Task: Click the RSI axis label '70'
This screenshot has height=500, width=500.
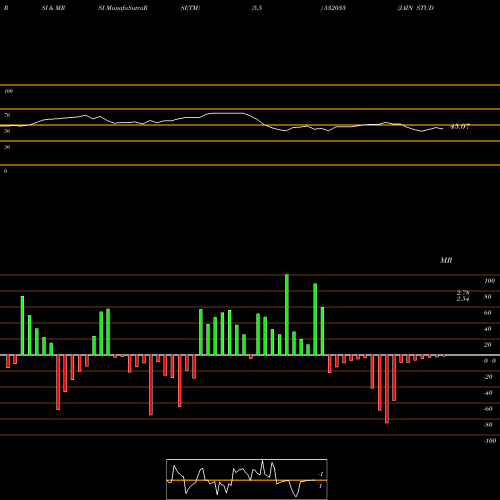Action: [7, 115]
